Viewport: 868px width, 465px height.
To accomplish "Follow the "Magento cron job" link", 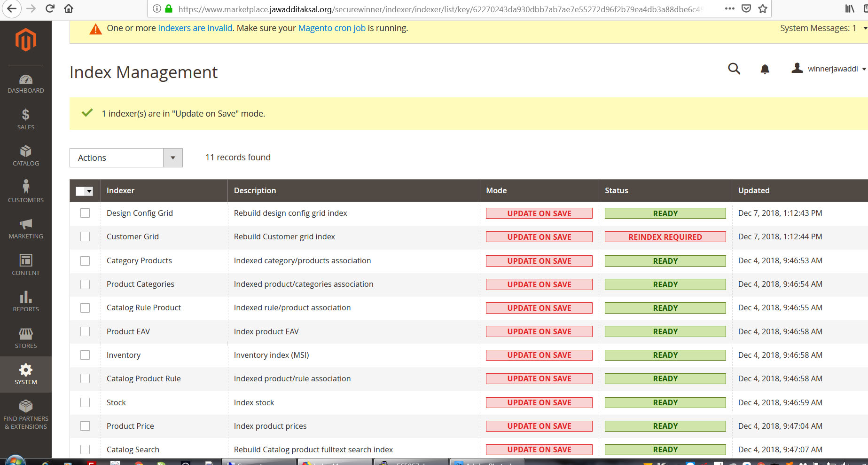I will (x=331, y=28).
